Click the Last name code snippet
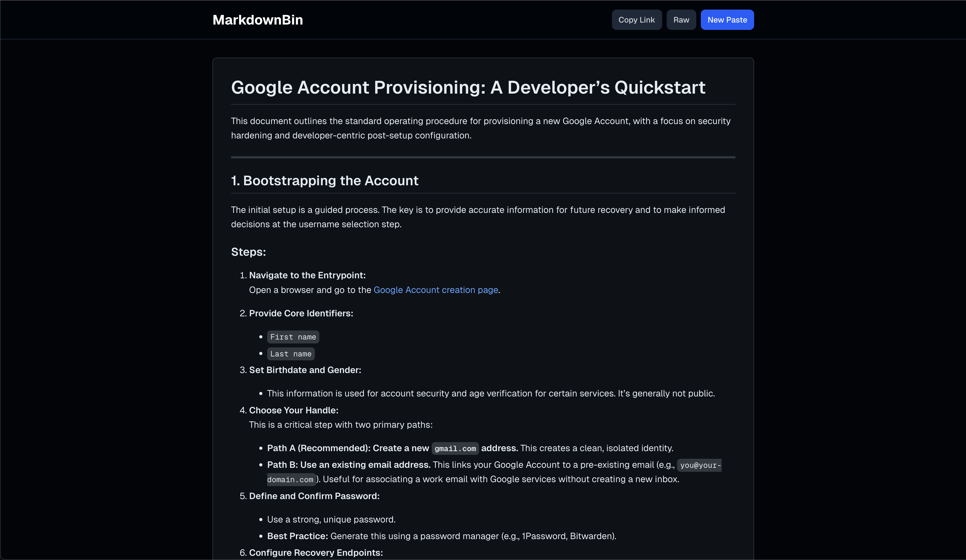966x560 pixels. (291, 354)
